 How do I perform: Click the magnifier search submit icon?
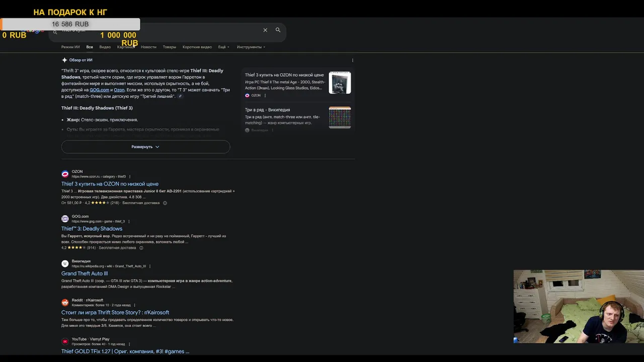(278, 30)
